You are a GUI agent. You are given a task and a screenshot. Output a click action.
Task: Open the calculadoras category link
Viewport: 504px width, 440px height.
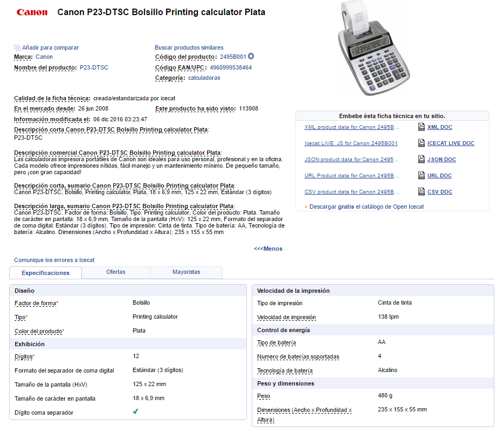204,78
